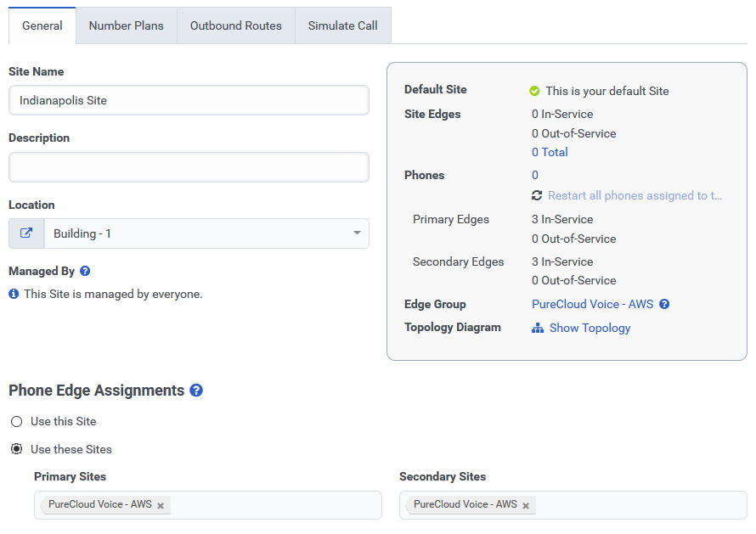Click the green checkmark for default Site
The width and height of the screenshot is (756, 534).
click(534, 91)
